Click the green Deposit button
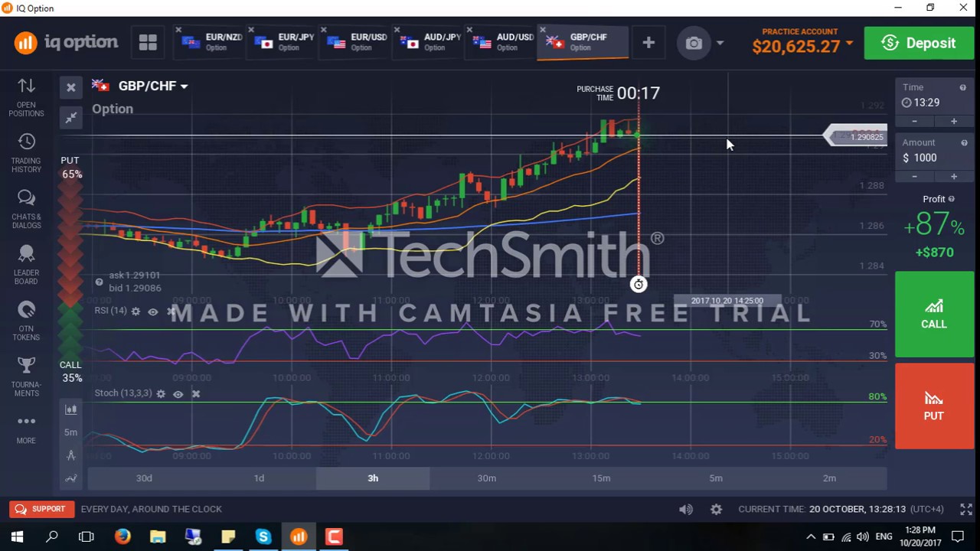The width and height of the screenshot is (980, 551). click(x=919, y=43)
